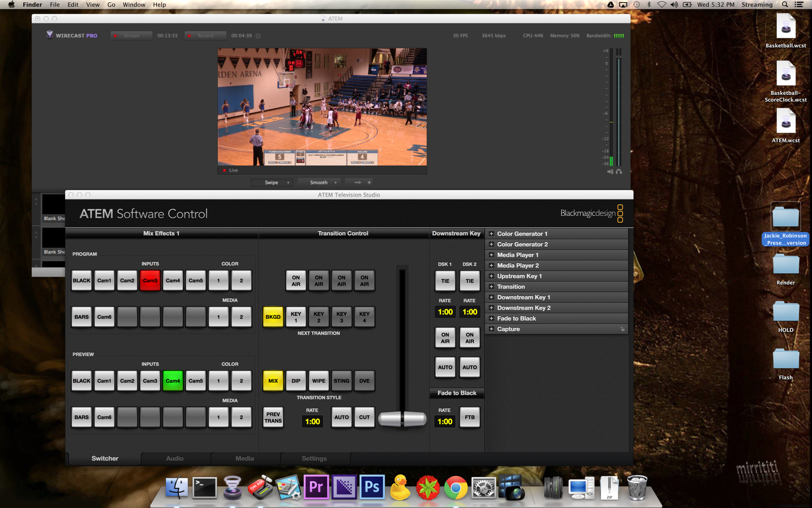Open the Finder File menu
The width and height of the screenshot is (812, 508).
click(55, 5)
